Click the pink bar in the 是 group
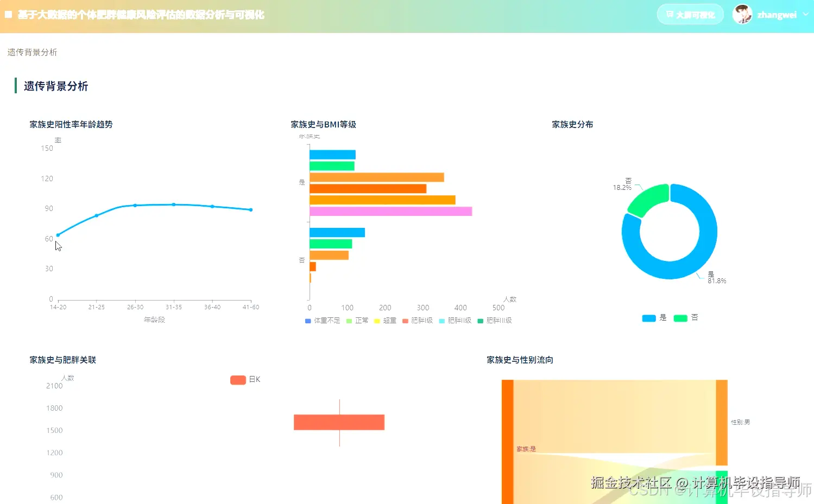Image resolution: width=814 pixels, height=504 pixels. point(390,212)
